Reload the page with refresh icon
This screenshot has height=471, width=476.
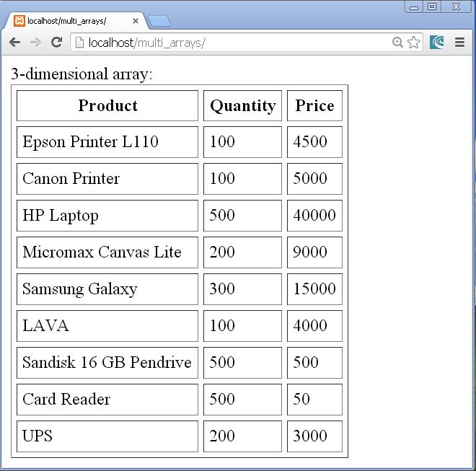(x=56, y=43)
